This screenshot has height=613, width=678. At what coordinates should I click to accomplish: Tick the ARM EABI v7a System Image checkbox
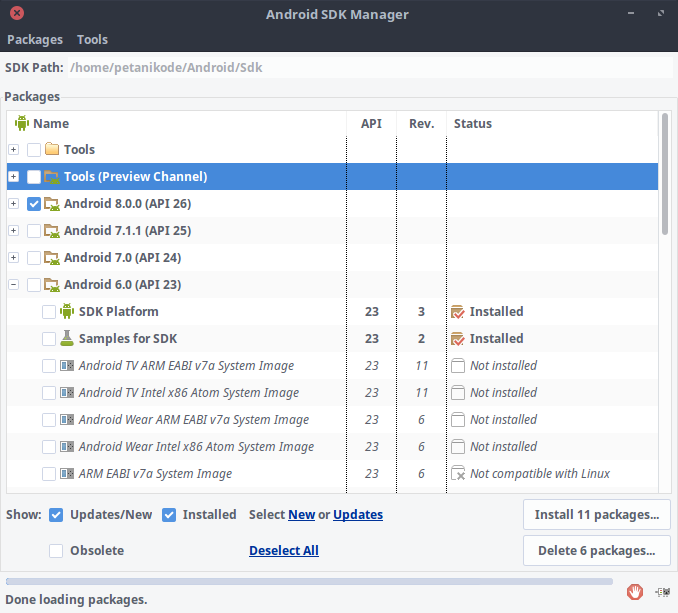[49, 474]
